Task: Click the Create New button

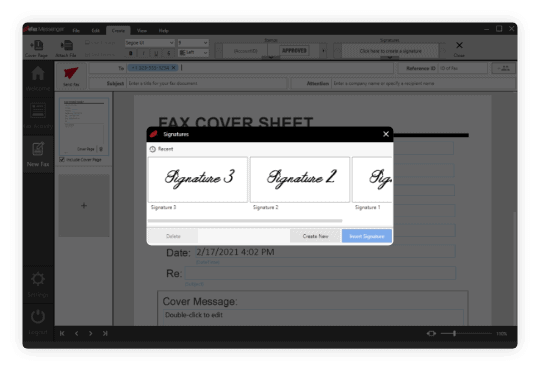Action: pyautogui.click(x=315, y=236)
